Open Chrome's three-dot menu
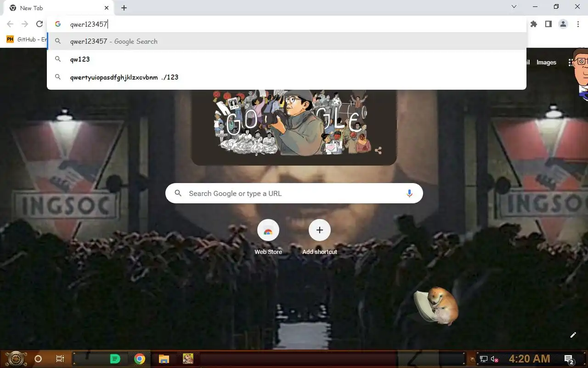 [578, 24]
